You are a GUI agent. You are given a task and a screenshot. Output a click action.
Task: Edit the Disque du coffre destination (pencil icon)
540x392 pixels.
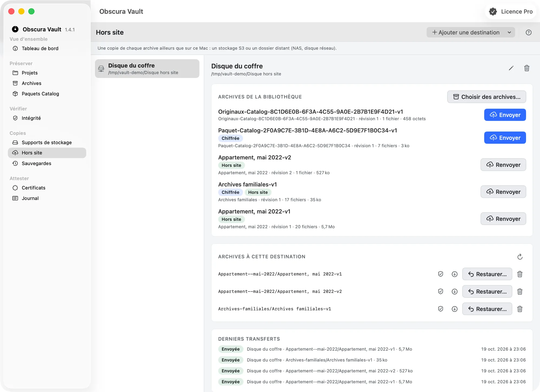511,68
